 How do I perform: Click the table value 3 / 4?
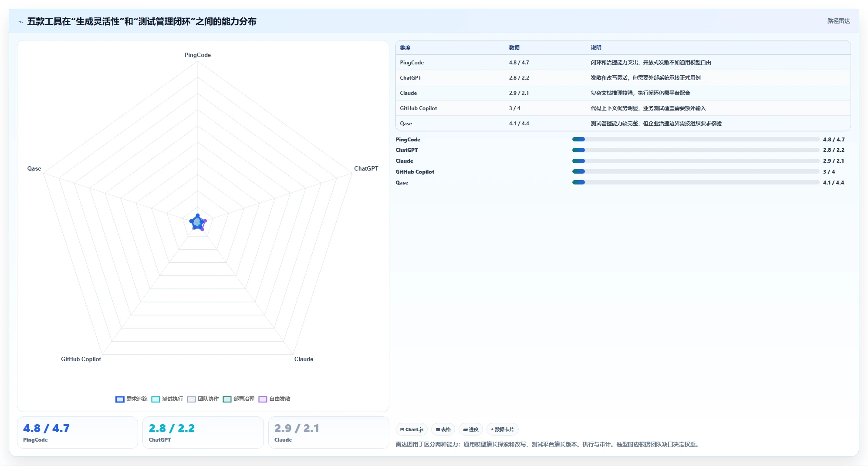tap(515, 108)
